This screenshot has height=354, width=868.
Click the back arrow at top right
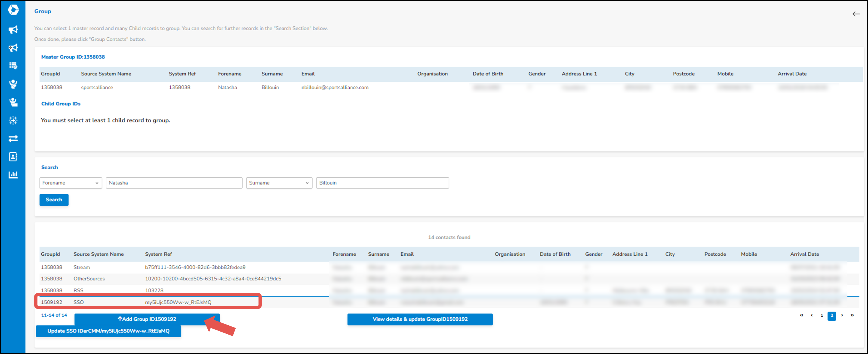tap(856, 14)
